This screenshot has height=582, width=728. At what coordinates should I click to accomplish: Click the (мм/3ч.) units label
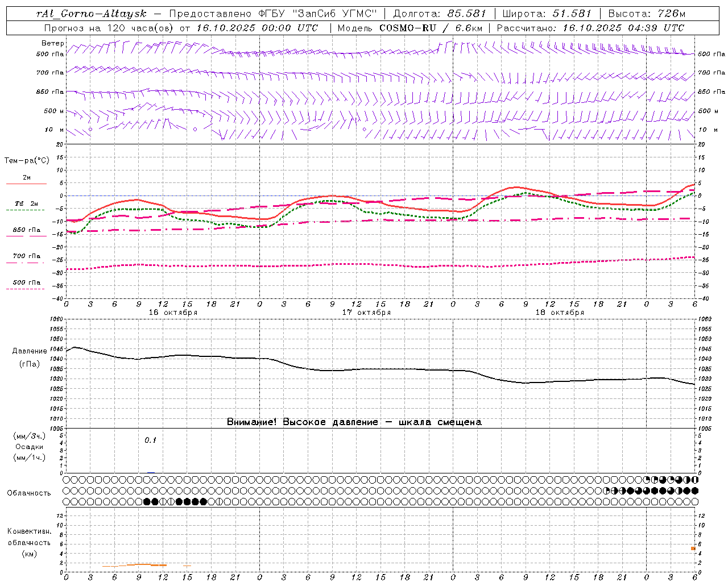point(29,436)
